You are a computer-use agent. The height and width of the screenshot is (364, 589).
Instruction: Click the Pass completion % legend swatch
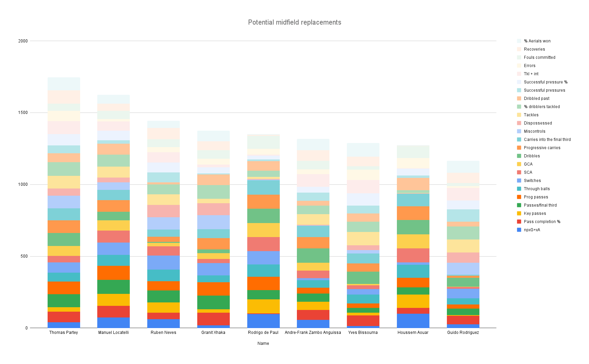[x=519, y=222]
